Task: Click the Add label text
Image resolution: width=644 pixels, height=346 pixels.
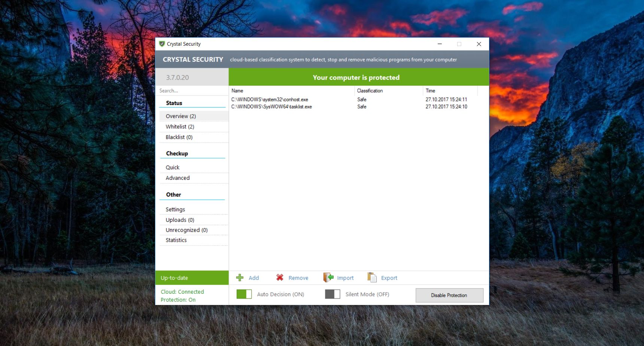Action: point(254,278)
